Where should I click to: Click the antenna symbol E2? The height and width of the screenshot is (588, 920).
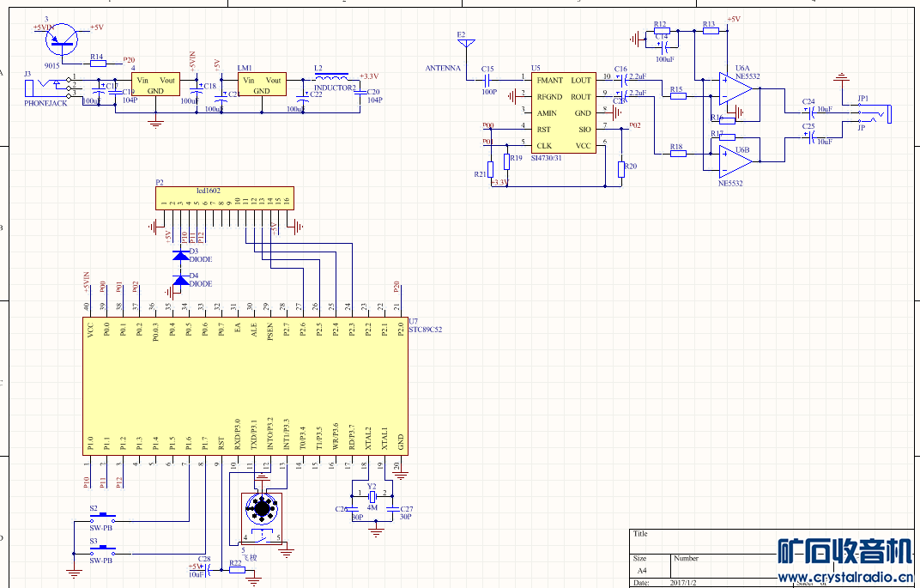[467, 45]
